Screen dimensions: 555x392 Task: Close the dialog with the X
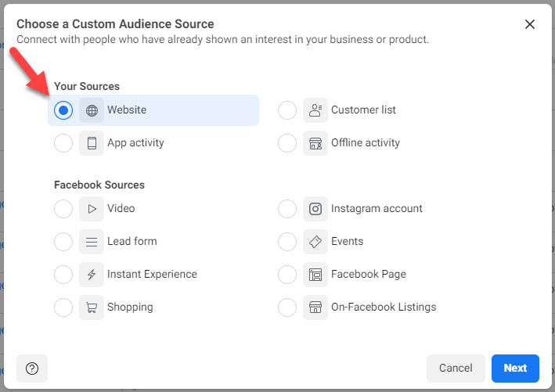click(530, 24)
